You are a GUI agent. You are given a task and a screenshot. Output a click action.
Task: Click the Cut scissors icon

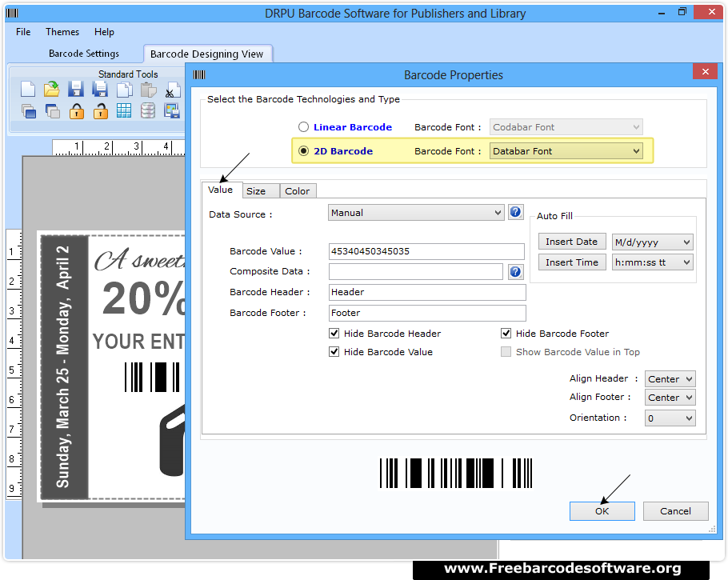click(172, 89)
